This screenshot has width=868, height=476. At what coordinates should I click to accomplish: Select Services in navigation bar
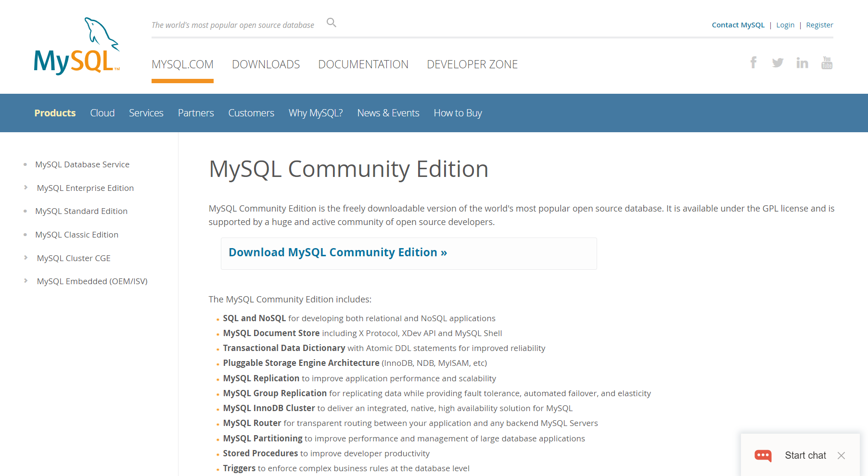146,113
